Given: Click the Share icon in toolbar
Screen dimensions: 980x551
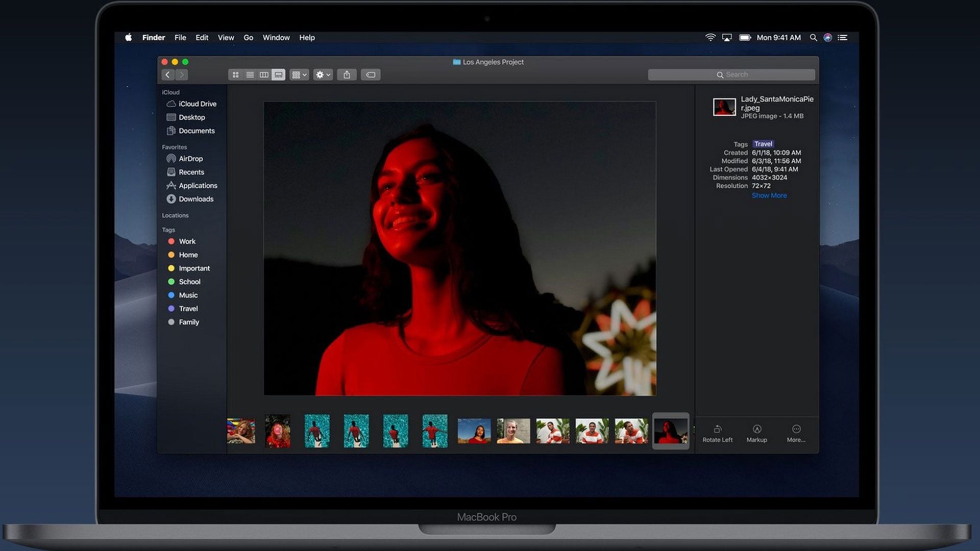Looking at the screenshot, I should coord(347,75).
